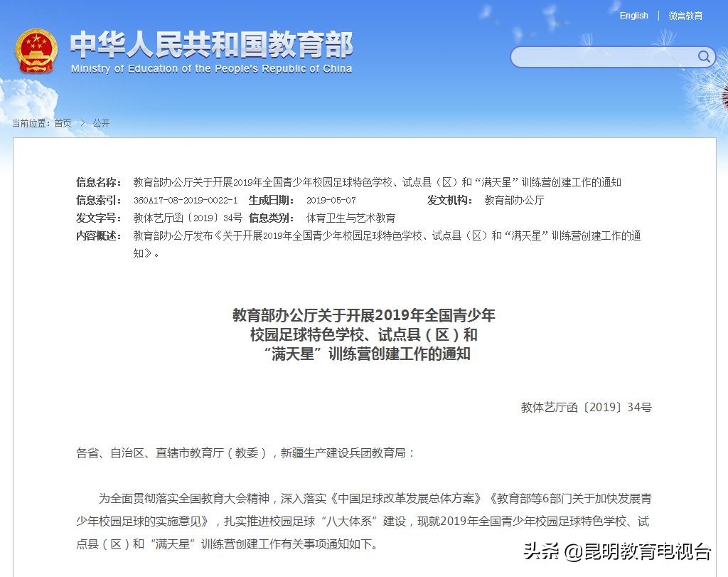Click 教育部办公厅 in the 发文机构 field
This screenshot has height=577, width=728.
click(513, 200)
